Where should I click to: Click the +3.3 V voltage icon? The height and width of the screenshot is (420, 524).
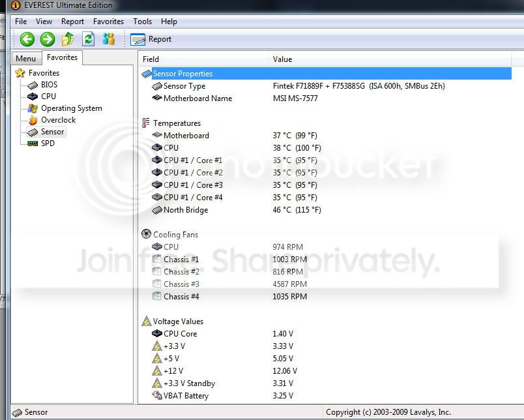(156, 346)
